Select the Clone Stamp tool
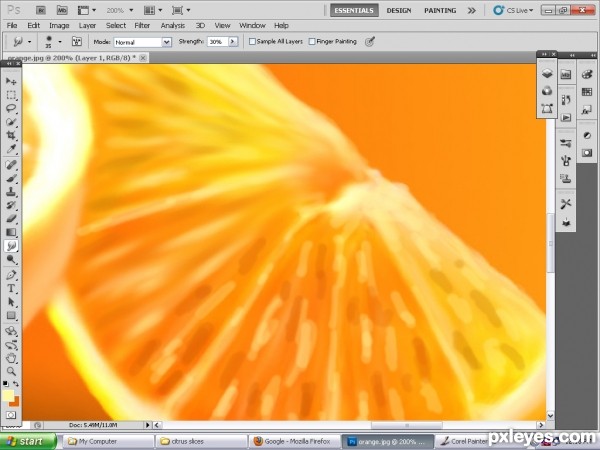 (x=11, y=192)
